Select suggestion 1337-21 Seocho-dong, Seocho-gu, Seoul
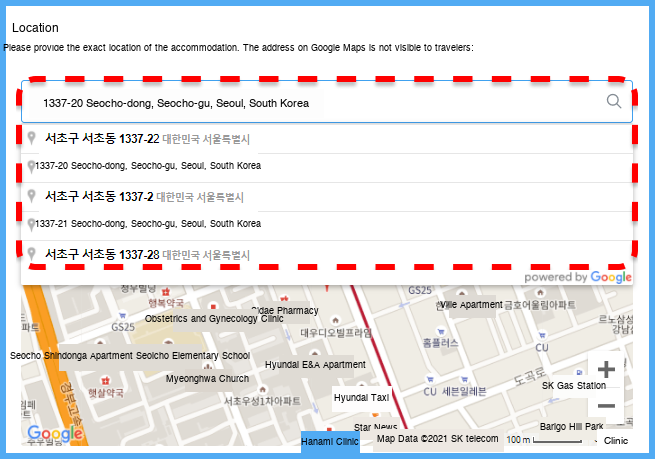The width and height of the screenshot is (655, 459). coord(327,226)
